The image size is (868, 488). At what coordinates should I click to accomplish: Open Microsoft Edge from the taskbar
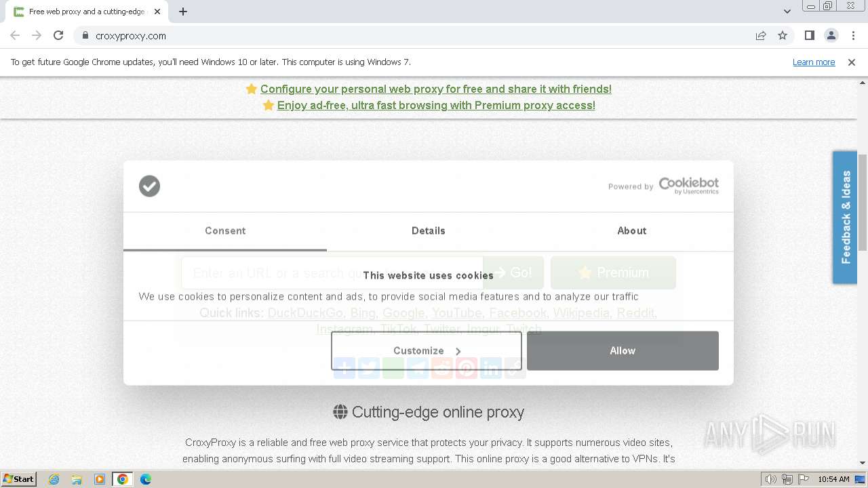pos(145,479)
